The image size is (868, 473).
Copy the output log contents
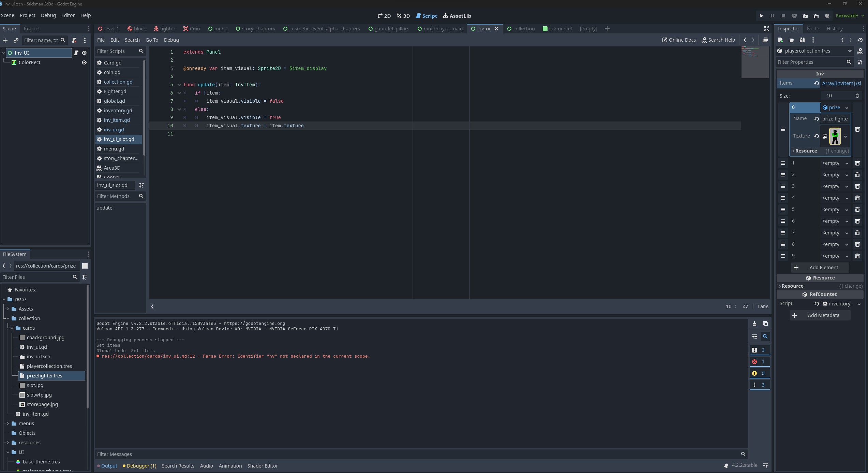(765, 324)
